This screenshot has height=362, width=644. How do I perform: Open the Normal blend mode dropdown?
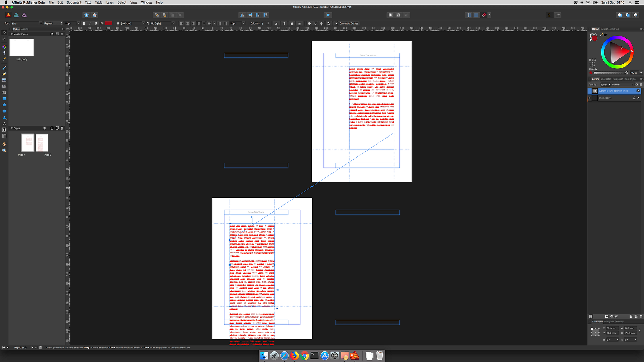(622, 85)
